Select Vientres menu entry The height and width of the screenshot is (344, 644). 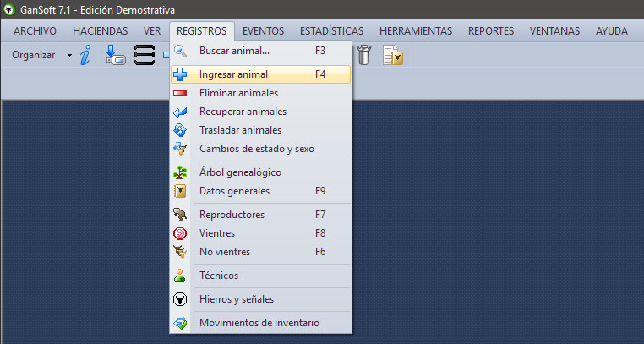coord(261,233)
